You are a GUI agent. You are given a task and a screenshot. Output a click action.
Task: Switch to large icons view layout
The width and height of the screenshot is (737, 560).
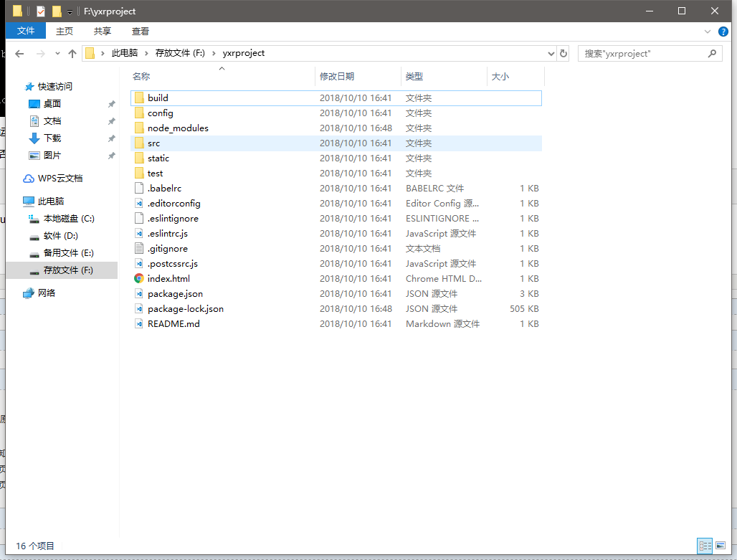pos(721,546)
